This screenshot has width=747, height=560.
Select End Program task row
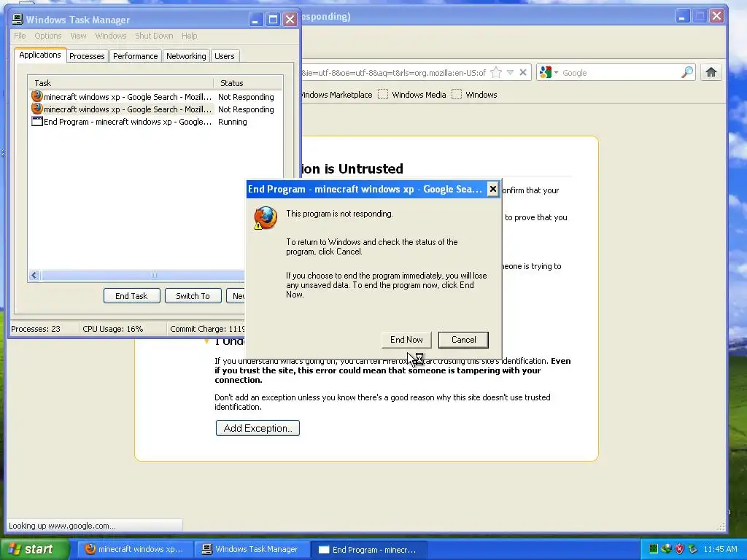[x=155, y=122]
